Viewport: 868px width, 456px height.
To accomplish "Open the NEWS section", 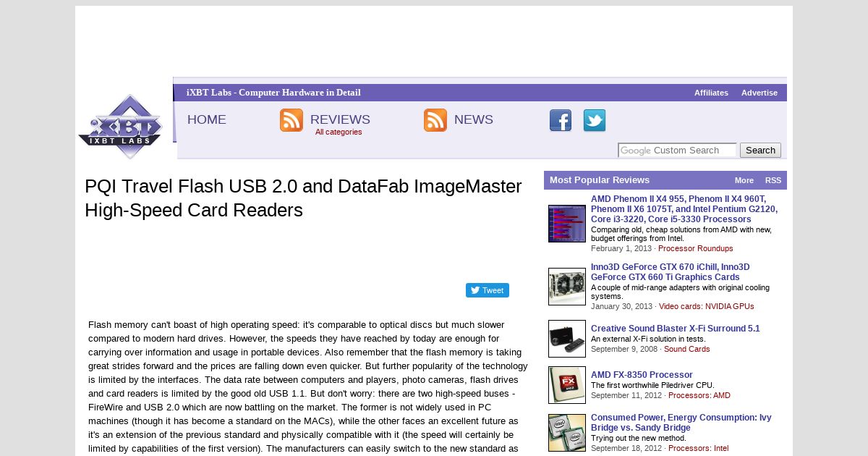I will tap(474, 119).
